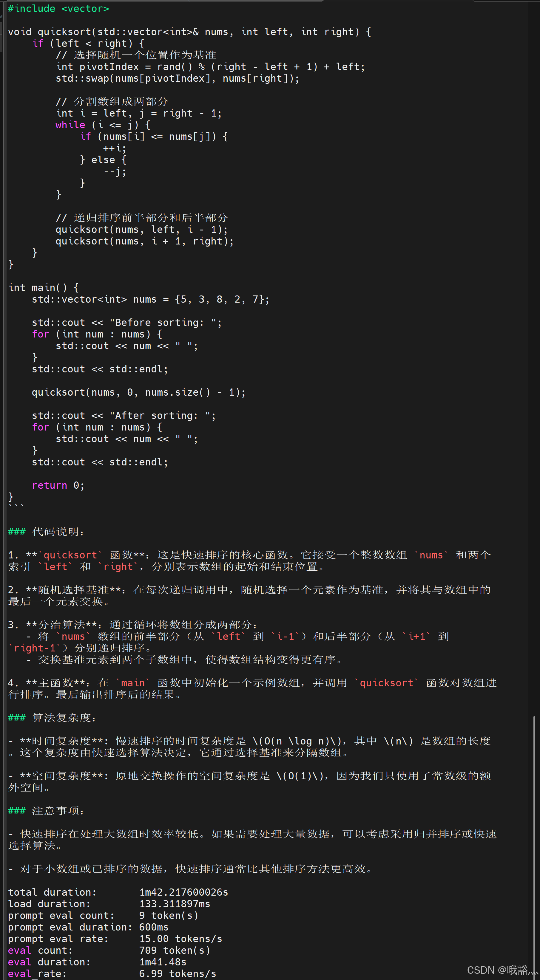Click the "--j;" statement
540x980 pixels.
[x=114, y=171]
